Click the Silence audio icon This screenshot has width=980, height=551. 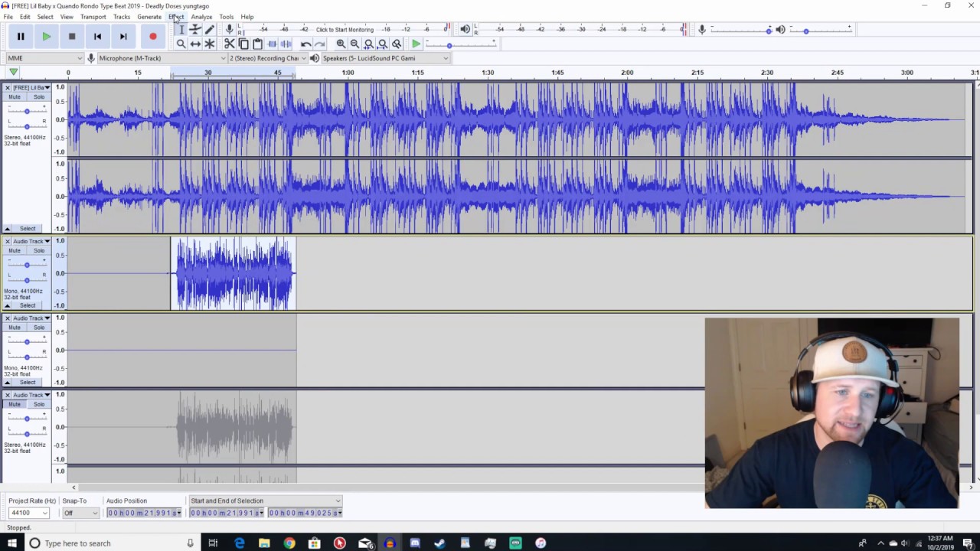pos(286,44)
